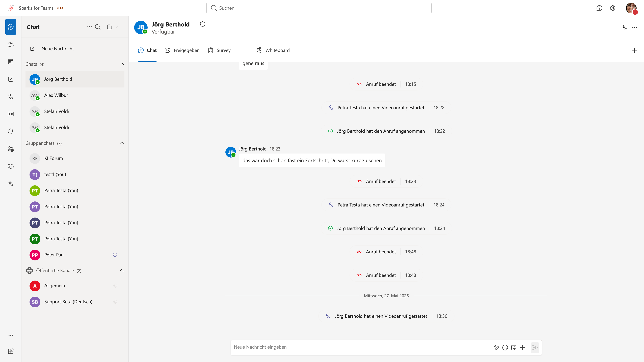
Task: Open the new chat dropdown arrow
Action: 116,27
